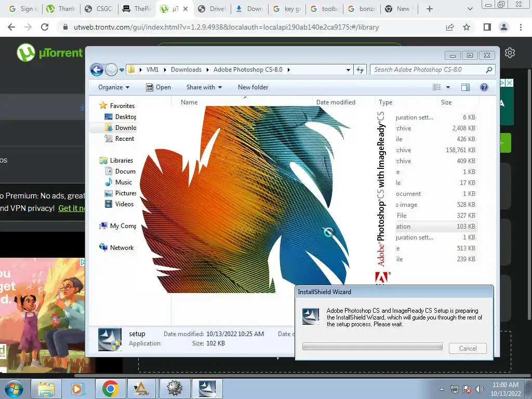Cancel the InstallShield Wizard
The width and height of the screenshot is (532, 399).
(x=468, y=349)
